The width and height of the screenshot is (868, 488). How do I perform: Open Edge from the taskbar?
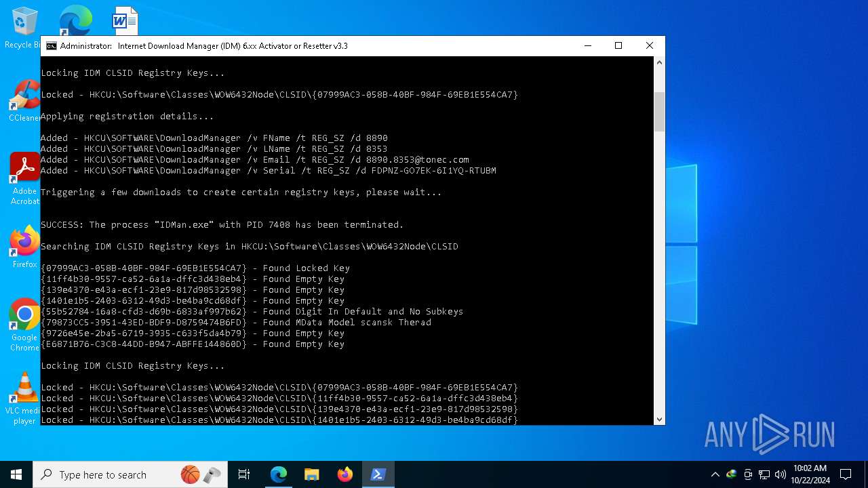coord(279,474)
